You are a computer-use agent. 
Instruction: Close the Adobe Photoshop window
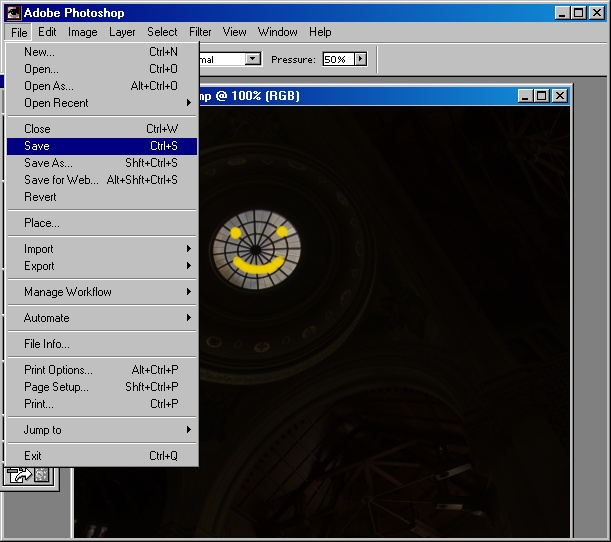click(597, 13)
